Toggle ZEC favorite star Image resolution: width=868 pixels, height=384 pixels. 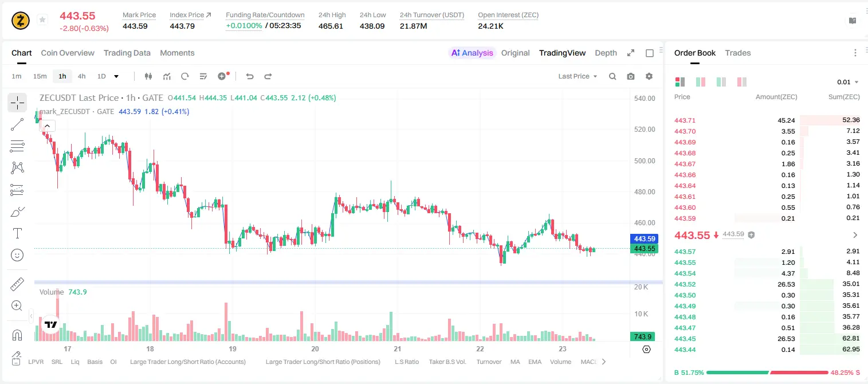click(42, 20)
